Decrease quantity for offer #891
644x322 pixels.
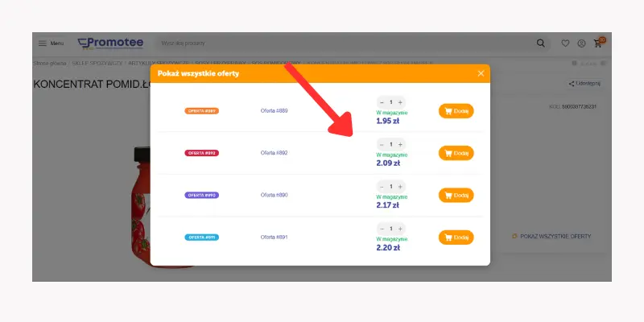click(382, 229)
